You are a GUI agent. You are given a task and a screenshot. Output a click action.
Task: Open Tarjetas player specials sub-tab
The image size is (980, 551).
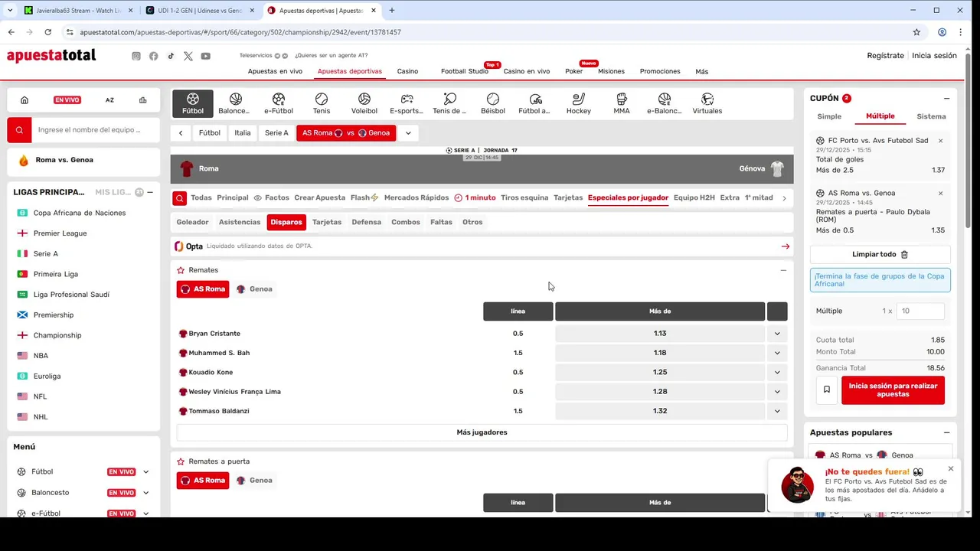click(x=327, y=222)
